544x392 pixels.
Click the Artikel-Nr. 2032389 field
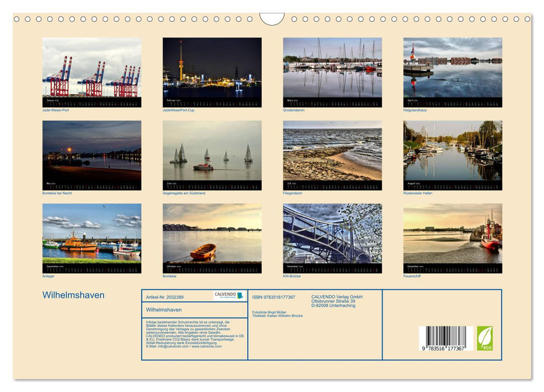pyautogui.click(x=165, y=297)
